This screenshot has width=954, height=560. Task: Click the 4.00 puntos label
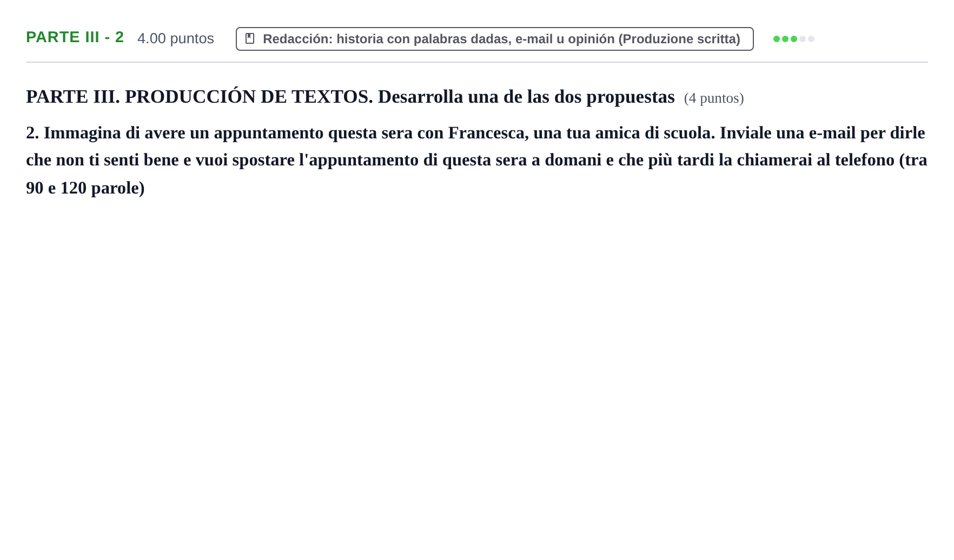[176, 38]
